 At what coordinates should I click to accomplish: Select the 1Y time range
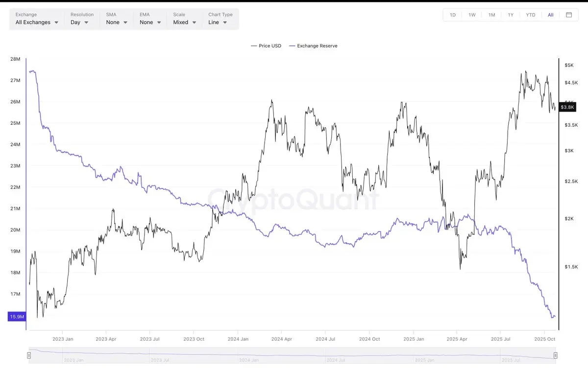tap(511, 15)
